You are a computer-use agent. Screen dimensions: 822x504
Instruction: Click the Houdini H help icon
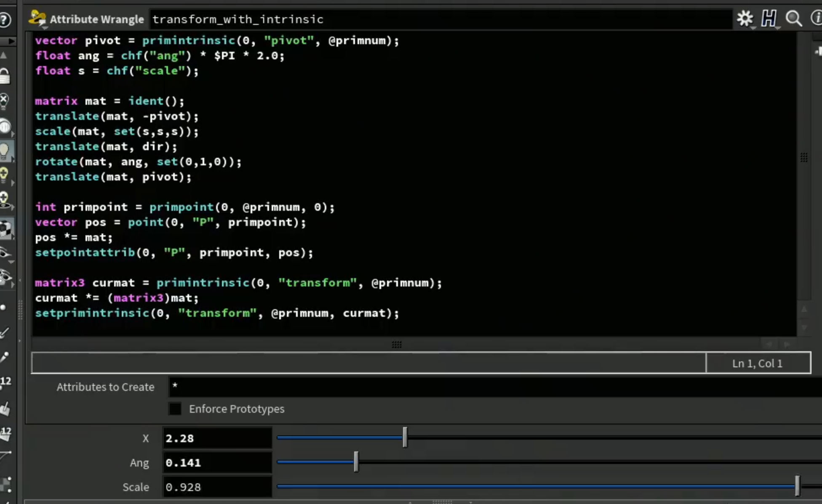(769, 19)
